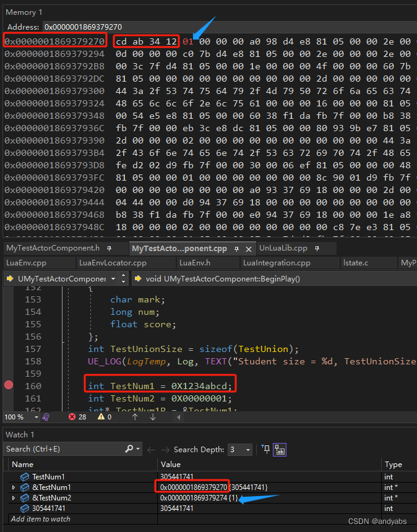Pin the MyTestActorComponent.h tab

tap(110, 249)
